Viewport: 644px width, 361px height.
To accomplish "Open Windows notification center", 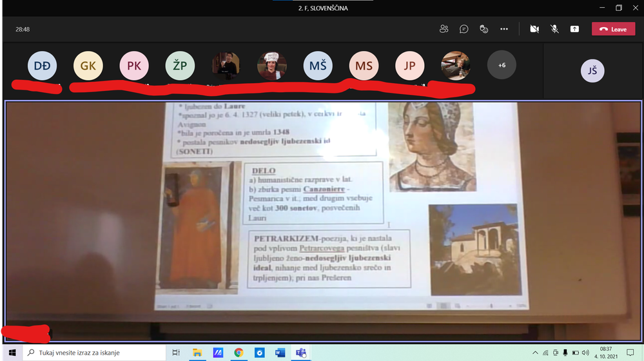I will (630, 353).
